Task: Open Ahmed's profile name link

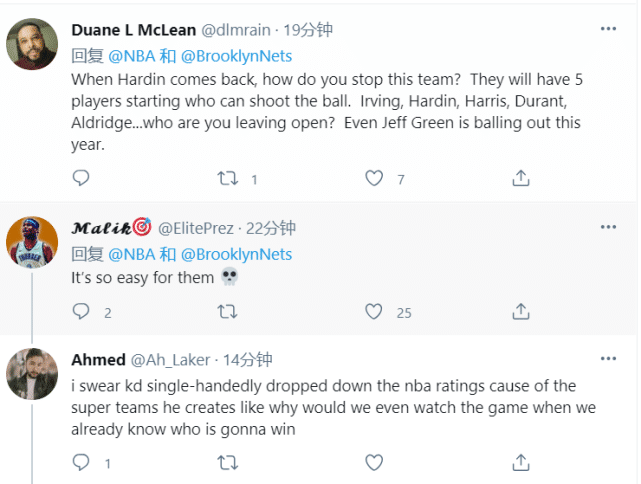Action: point(99,360)
